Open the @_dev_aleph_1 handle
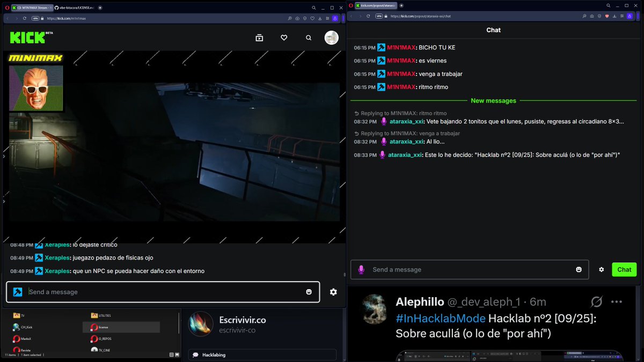 point(484,302)
